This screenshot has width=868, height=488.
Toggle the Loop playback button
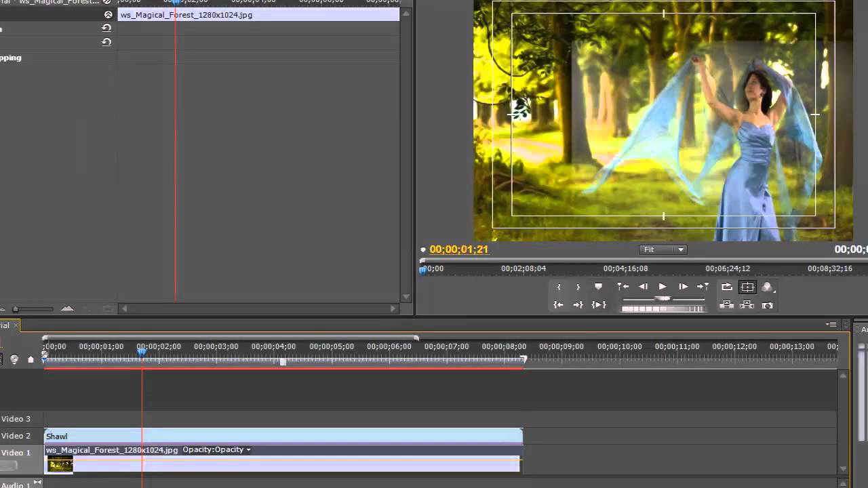point(726,287)
